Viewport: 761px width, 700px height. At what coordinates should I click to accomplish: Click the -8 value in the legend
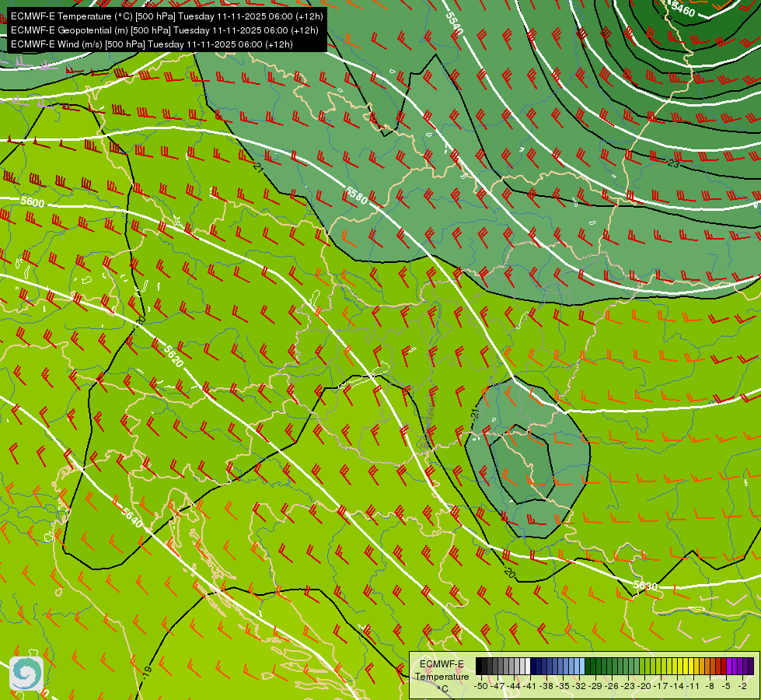[x=710, y=686]
